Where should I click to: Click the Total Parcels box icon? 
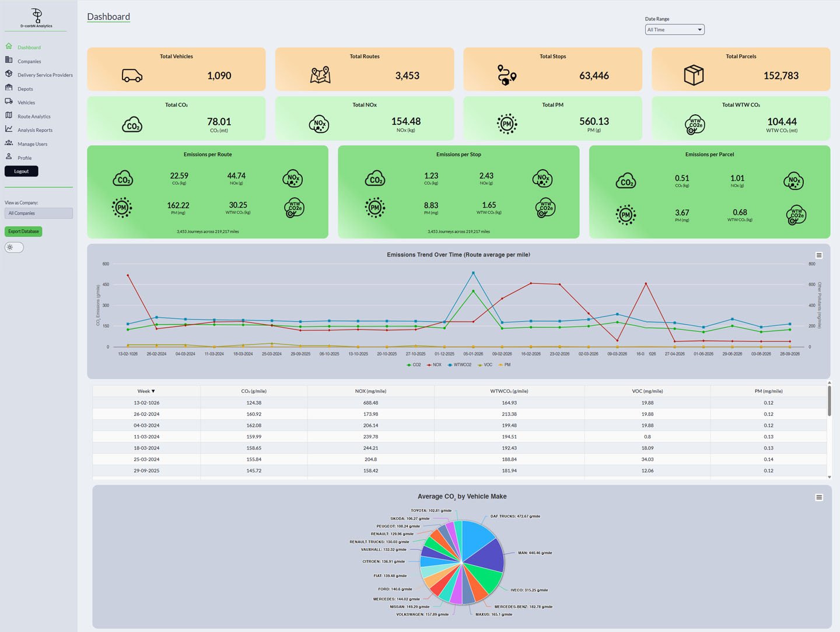point(694,75)
